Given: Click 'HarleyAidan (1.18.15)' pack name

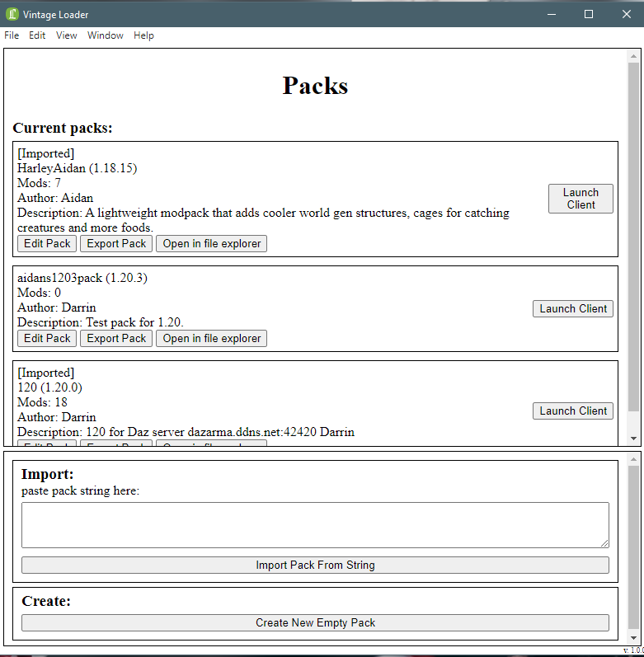Looking at the screenshot, I should [77, 168].
